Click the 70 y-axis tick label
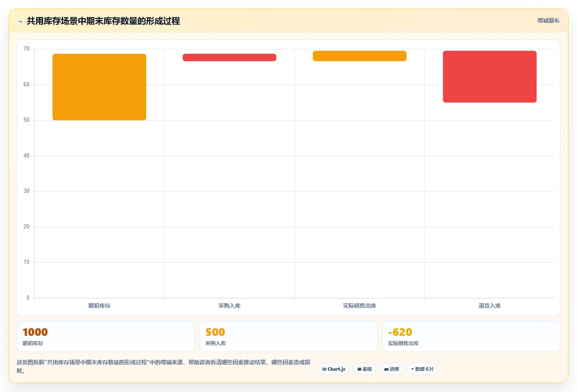577x392 pixels. click(26, 49)
